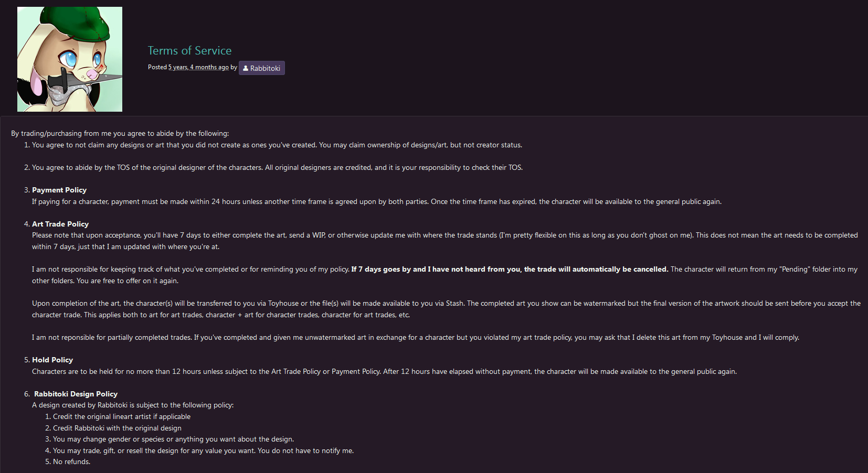Click "Credit the original lineart artist" item
The image size is (868, 473).
[122, 416]
